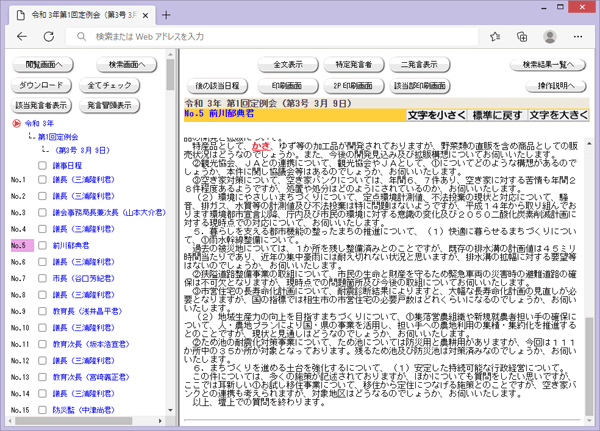Image resolution: width=600 pixels, height=431 pixels.
Task: Click left panel horizontal scroll right arrow
Action: [x=160, y=421]
